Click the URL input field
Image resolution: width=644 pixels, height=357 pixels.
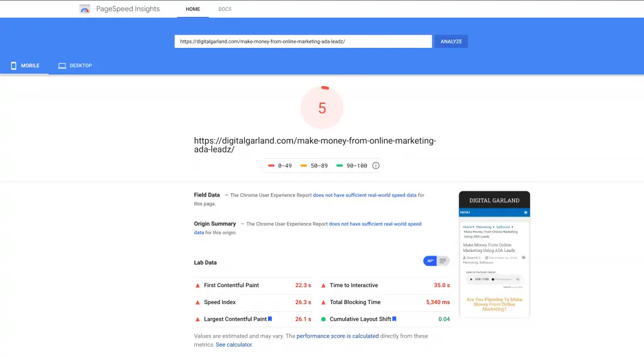303,42
